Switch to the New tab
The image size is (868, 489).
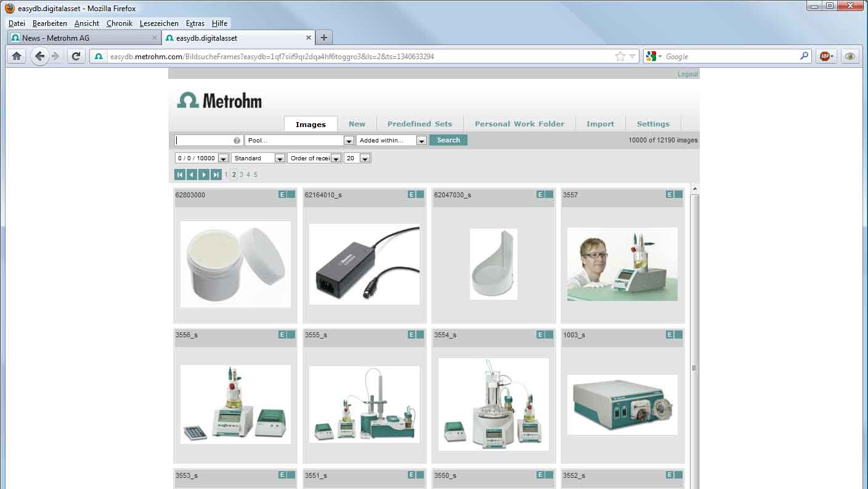point(357,124)
